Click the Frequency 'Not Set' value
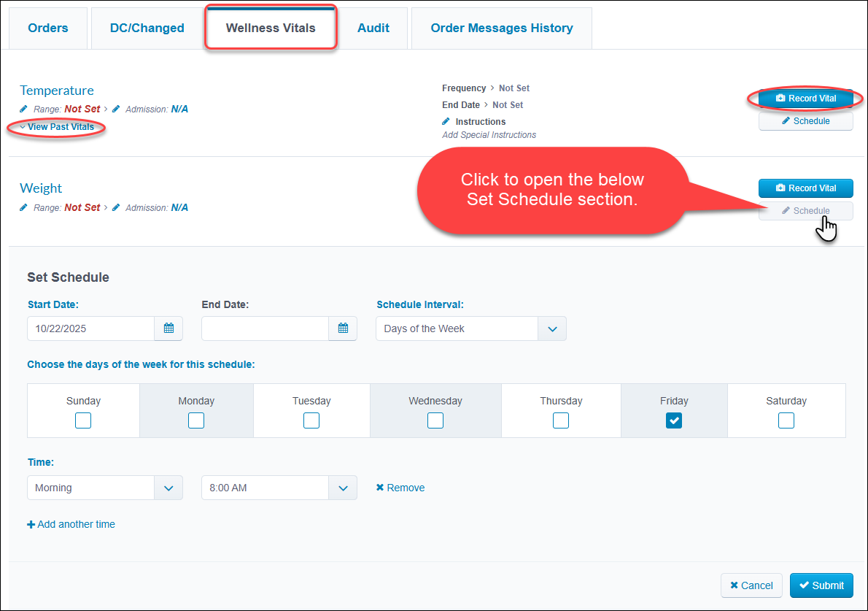This screenshot has height=611, width=868. coord(514,88)
